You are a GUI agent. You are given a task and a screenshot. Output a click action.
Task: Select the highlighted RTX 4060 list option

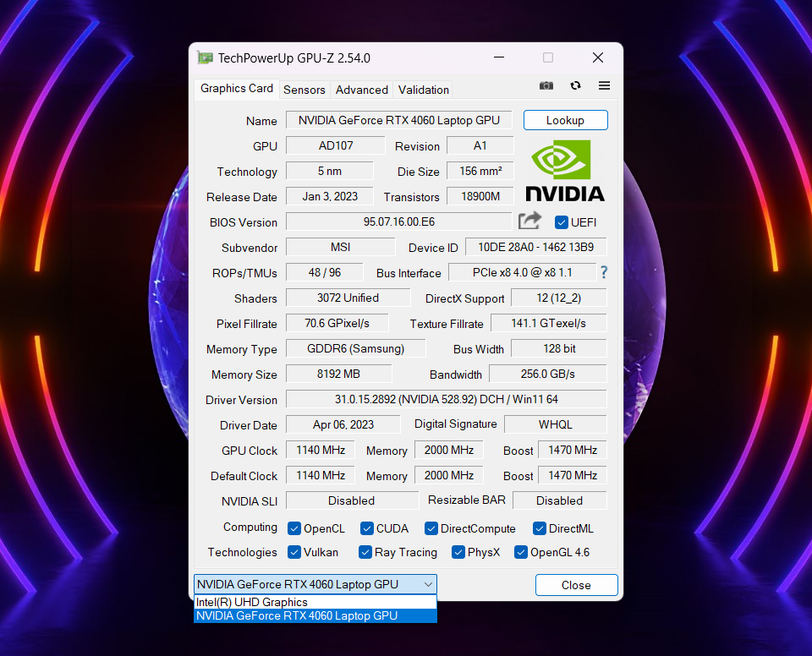pyautogui.click(x=315, y=615)
